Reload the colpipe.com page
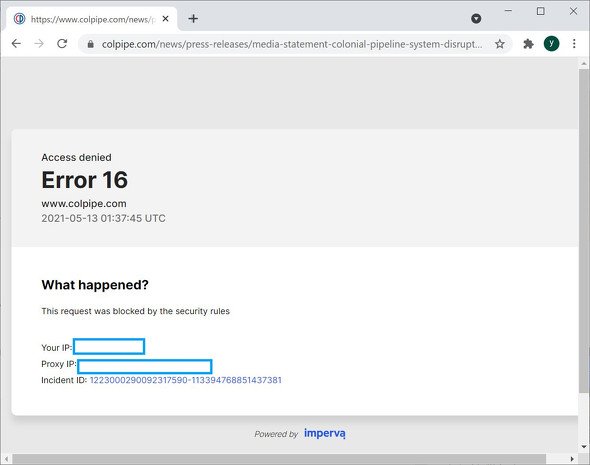This screenshot has height=465, width=590. click(x=62, y=44)
